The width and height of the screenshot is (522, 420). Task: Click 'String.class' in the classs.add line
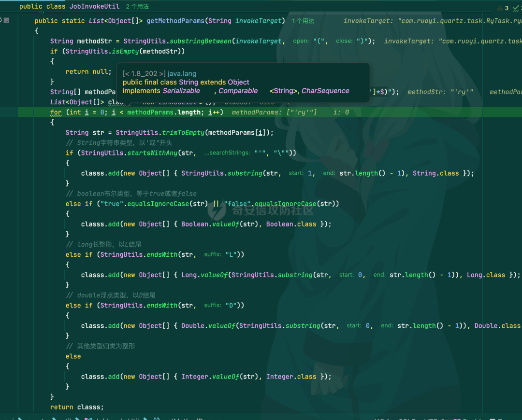pos(436,173)
